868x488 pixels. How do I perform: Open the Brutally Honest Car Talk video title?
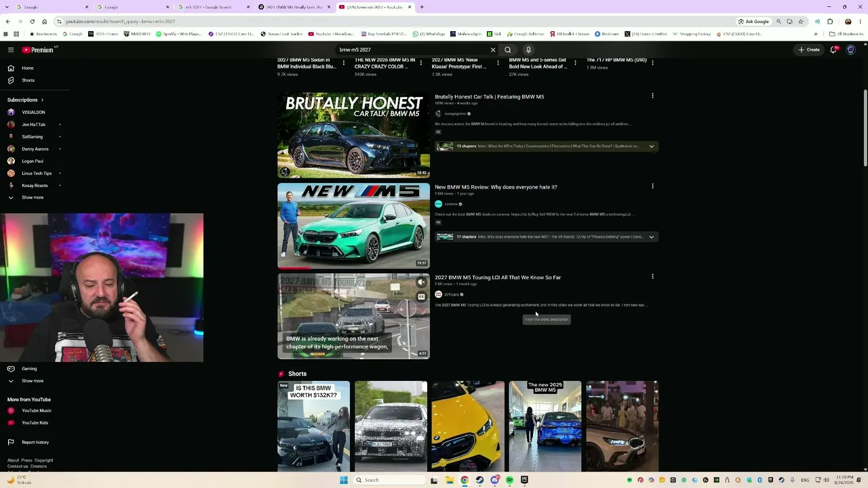click(489, 97)
